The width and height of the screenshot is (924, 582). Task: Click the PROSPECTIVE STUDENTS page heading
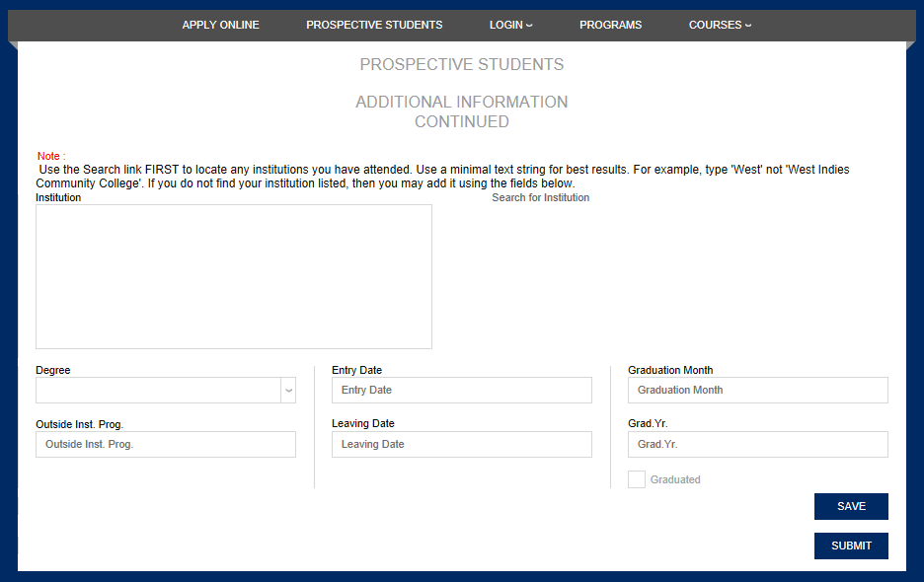click(x=461, y=64)
